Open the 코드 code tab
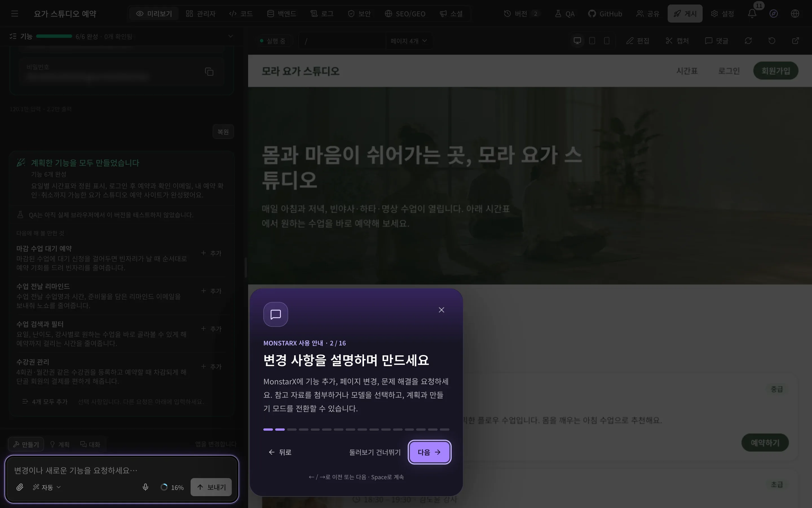Image resolution: width=812 pixels, height=508 pixels. (x=241, y=14)
